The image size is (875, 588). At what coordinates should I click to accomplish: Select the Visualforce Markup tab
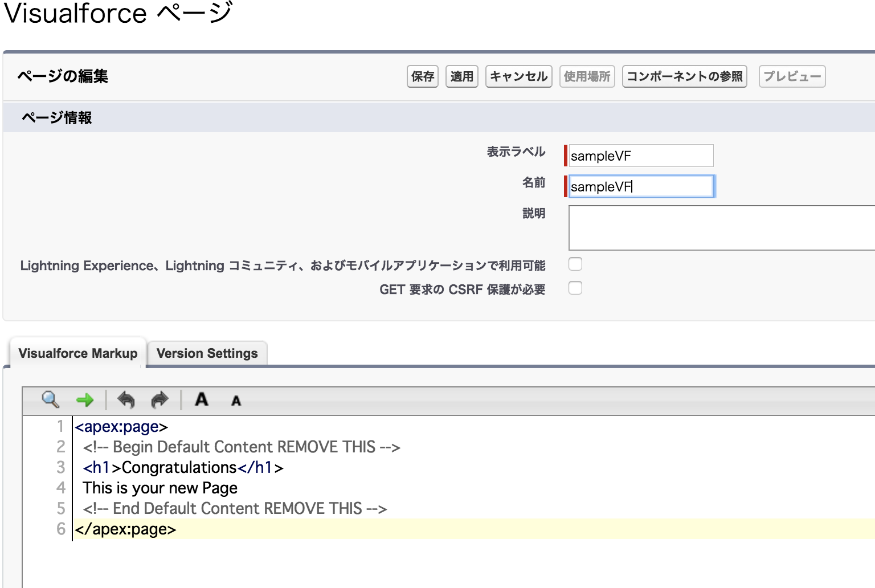[78, 353]
